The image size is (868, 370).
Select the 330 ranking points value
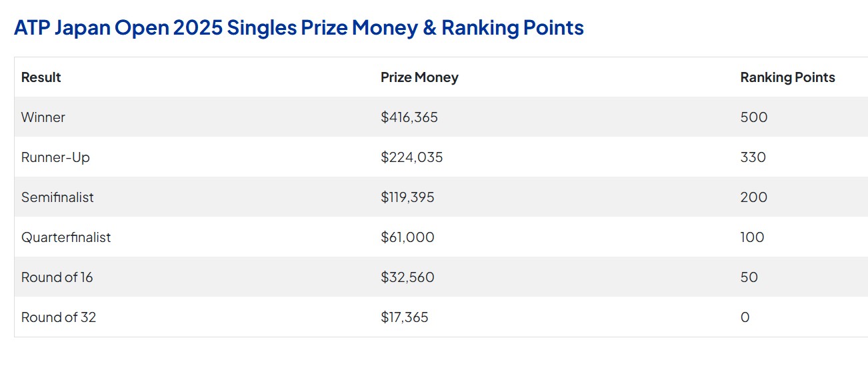point(753,157)
